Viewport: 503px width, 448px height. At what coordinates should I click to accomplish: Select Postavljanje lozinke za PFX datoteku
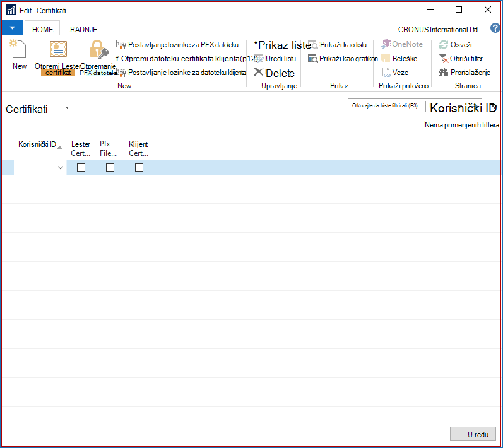pyautogui.click(x=177, y=45)
